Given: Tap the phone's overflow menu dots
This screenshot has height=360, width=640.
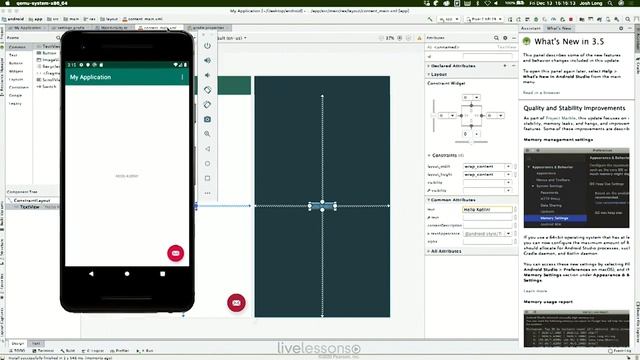Looking at the screenshot, I should (x=182, y=77).
